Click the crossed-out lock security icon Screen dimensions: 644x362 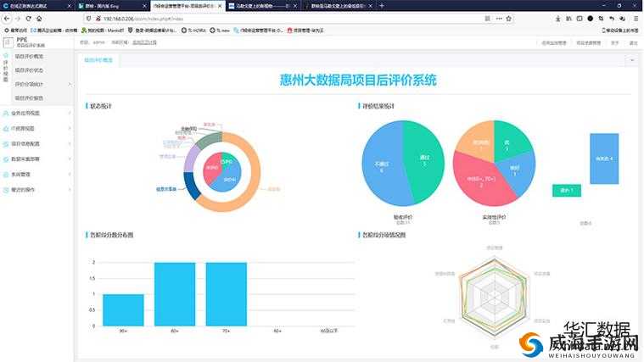point(98,19)
